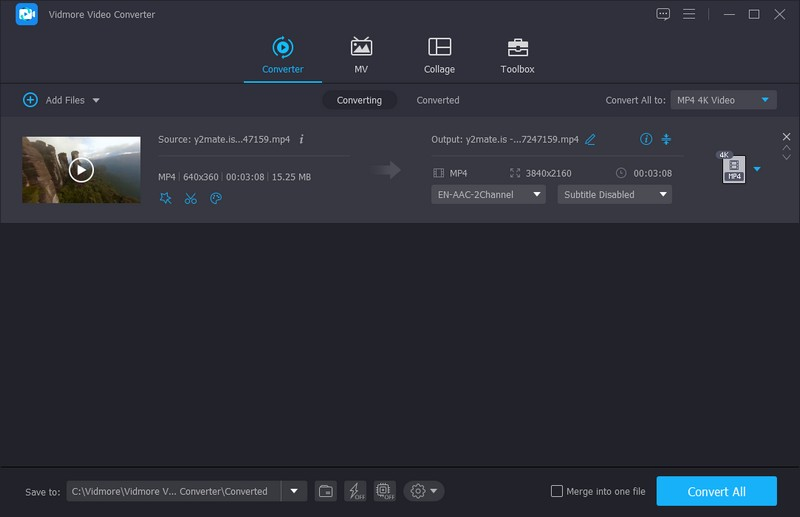Switch to the MV tab

(x=361, y=56)
